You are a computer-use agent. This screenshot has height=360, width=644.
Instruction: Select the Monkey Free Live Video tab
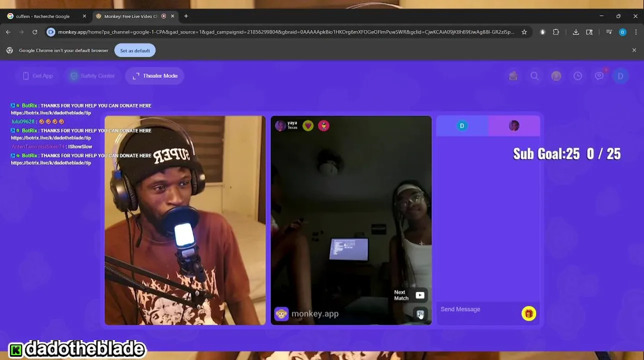click(x=131, y=16)
